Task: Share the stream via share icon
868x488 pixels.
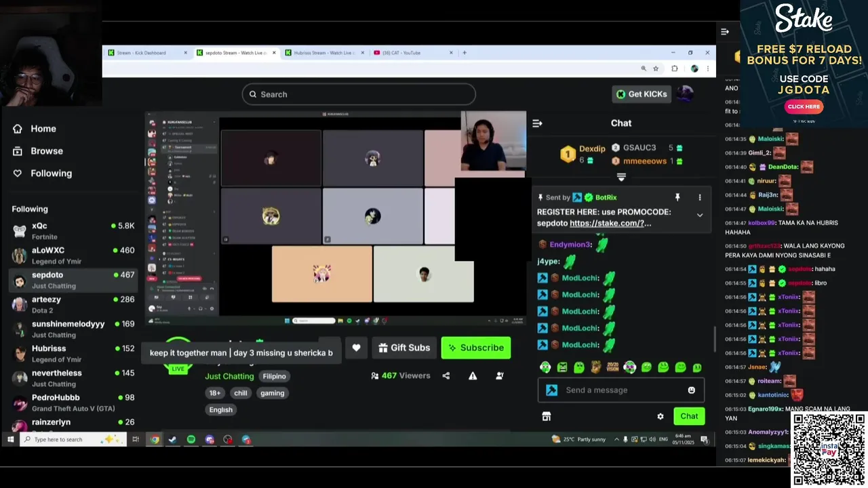Action: [446, 375]
